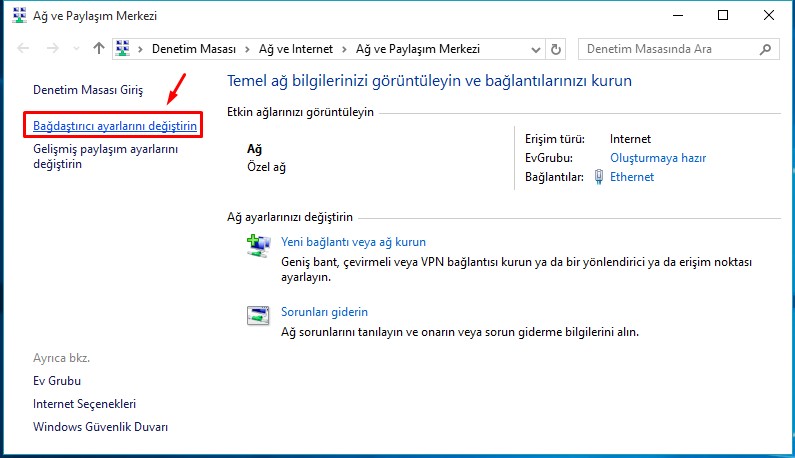Select Ağ ve Internet in the breadcrumb
The width and height of the screenshot is (795, 458).
click(x=296, y=48)
